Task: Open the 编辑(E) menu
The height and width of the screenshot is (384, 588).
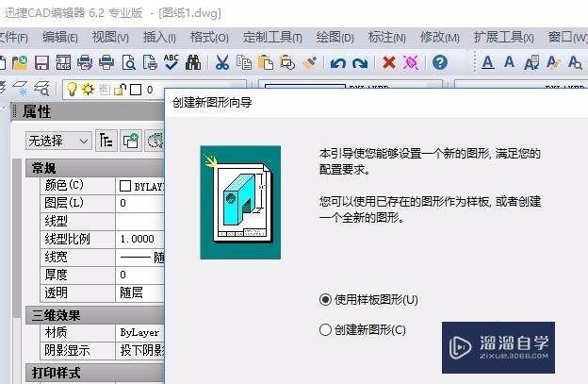Action: coord(60,38)
